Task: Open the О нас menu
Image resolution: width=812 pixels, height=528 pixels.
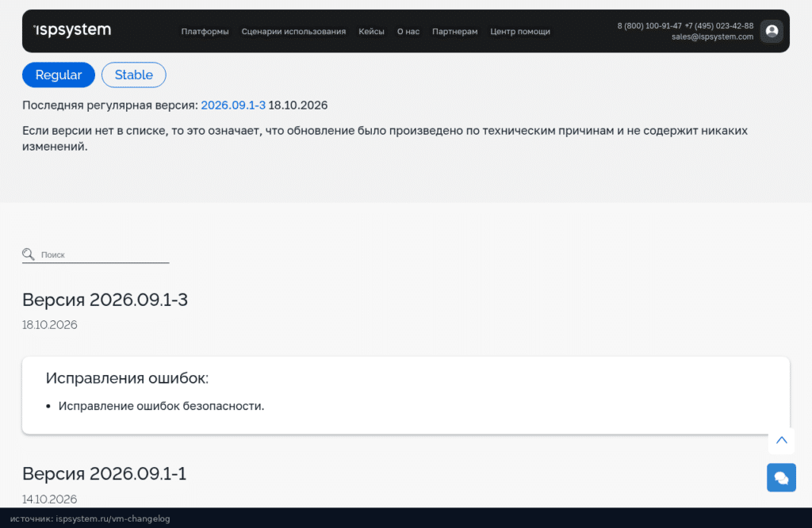Action: click(408, 32)
